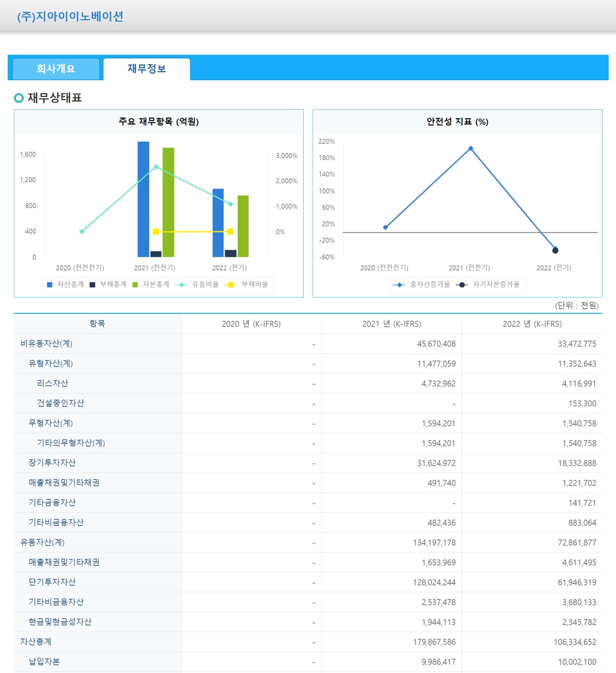The image size is (616, 673).
Task: Select the 기타의무형자산(계) row label
Action: click(x=71, y=443)
